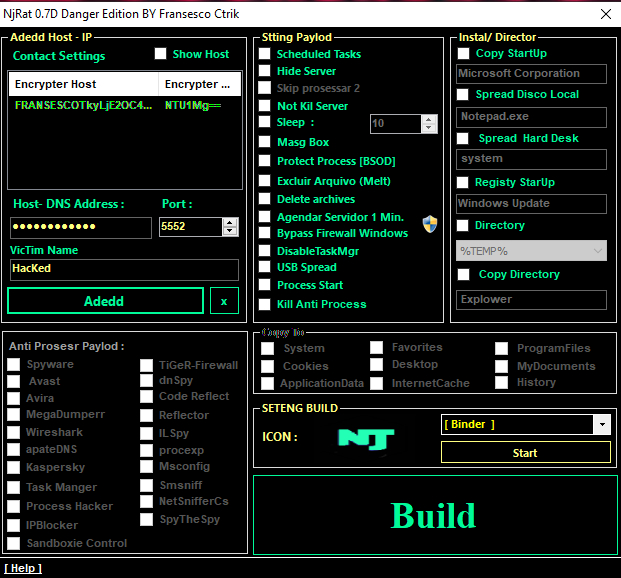The height and width of the screenshot is (578, 621).
Task: Click the Encrypter Host column header
Action: tap(84, 85)
